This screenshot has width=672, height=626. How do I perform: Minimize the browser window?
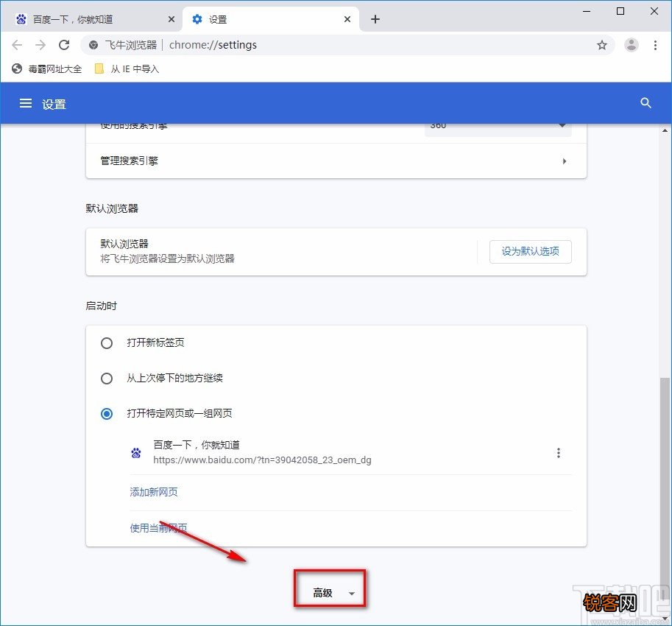point(587,11)
